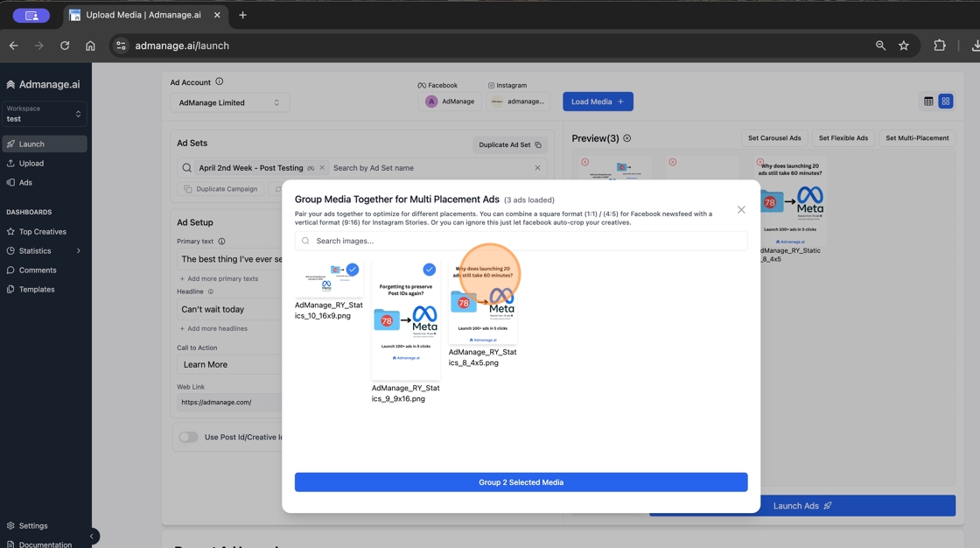980x548 pixels.
Task: Close the Upload Media browser tab
Action: tap(217, 15)
